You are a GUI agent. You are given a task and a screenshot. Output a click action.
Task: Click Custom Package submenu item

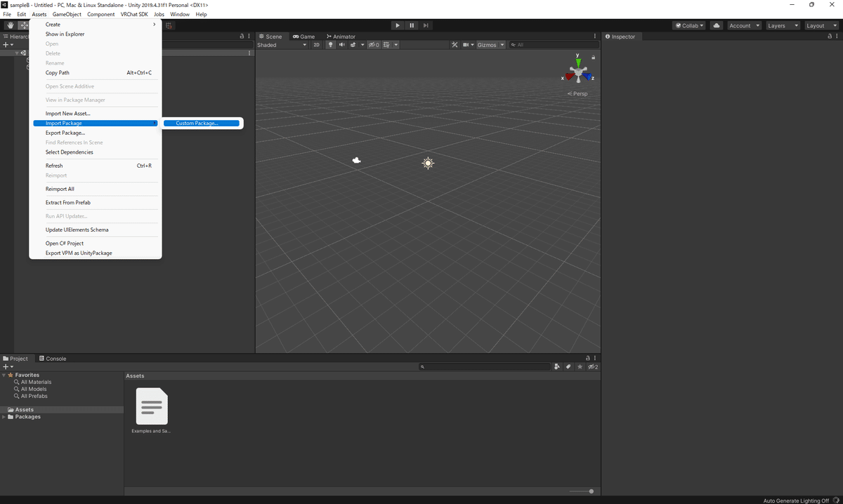[x=202, y=124]
